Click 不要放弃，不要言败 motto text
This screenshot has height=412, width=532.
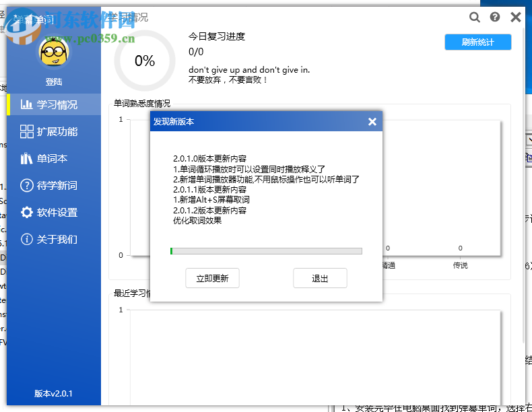coord(228,80)
